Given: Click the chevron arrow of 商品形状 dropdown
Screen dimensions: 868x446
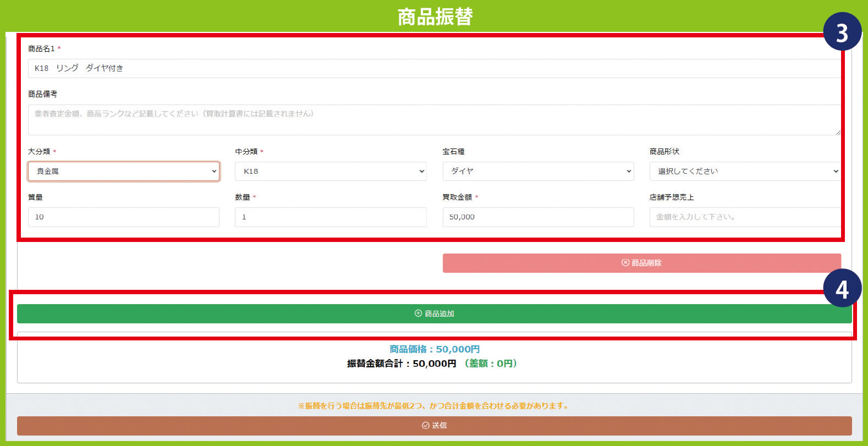Looking at the screenshot, I should click(x=836, y=172).
